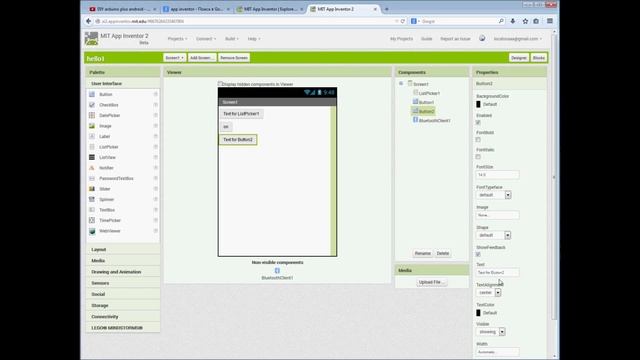Bookmark this page with star icon

coord(525,21)
